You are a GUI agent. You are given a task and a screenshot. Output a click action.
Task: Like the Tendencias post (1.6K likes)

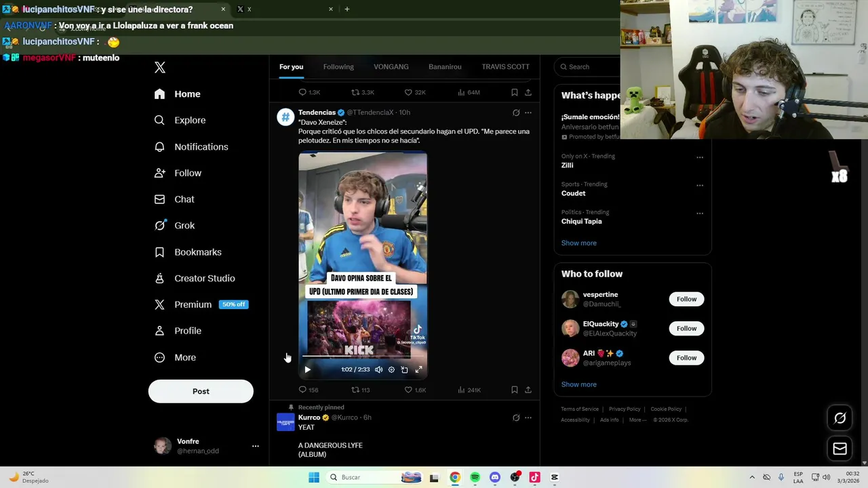click(415, 390)
